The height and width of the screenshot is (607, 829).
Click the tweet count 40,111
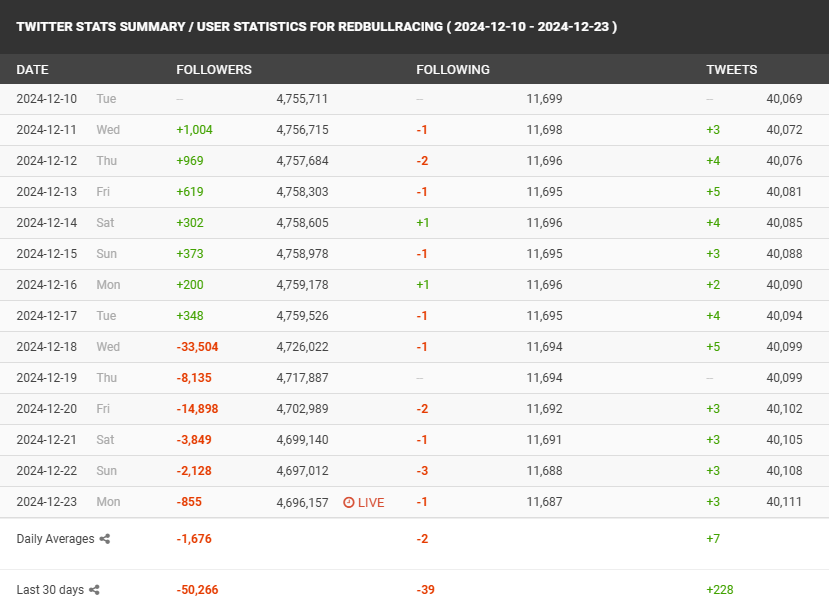click(x=784, y=502)
